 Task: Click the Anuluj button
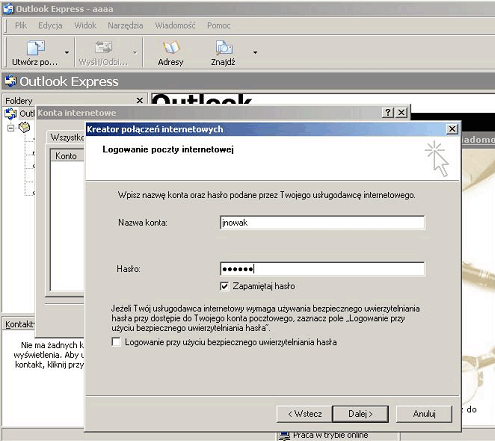pyautogui.click(x=424, y=414)
